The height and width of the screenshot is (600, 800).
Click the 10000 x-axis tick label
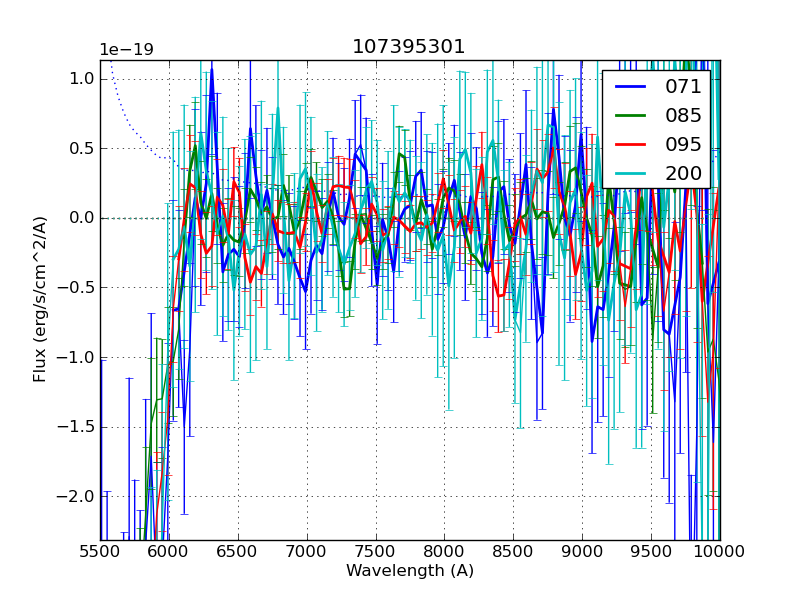(x=719, y=552)
